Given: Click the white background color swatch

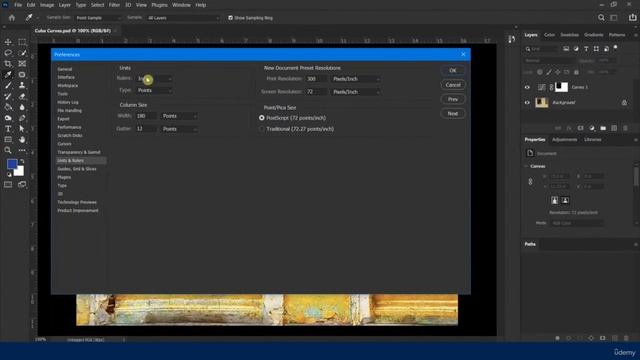Looking at the screenshot, I should 20,172.
